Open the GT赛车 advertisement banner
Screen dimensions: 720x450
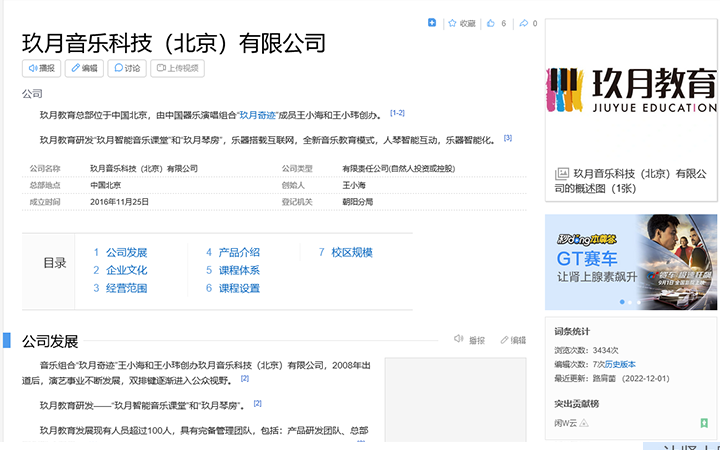point(631,262)
